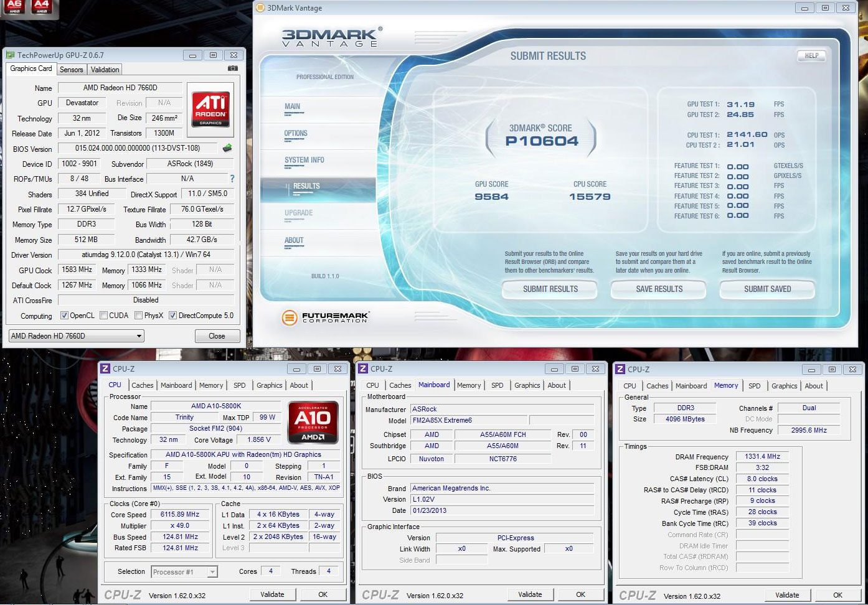The width and height of the screenshot is (868, 605).
Task: Toggle the DirectCompute 5.0 checkbox
Action: click(x=172, y=316)
